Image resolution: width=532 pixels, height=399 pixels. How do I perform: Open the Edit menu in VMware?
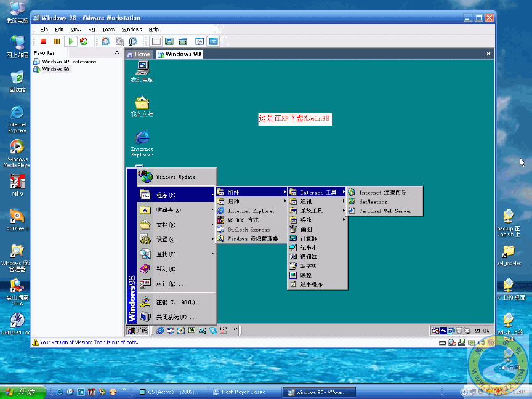click(x=59, y=30)
